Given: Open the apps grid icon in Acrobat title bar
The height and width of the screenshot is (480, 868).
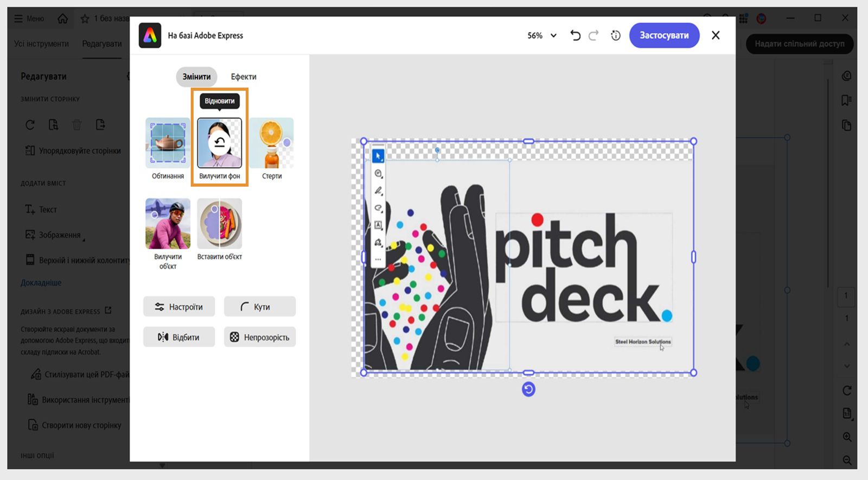Looking at the screenshot, I should (743, 18).
